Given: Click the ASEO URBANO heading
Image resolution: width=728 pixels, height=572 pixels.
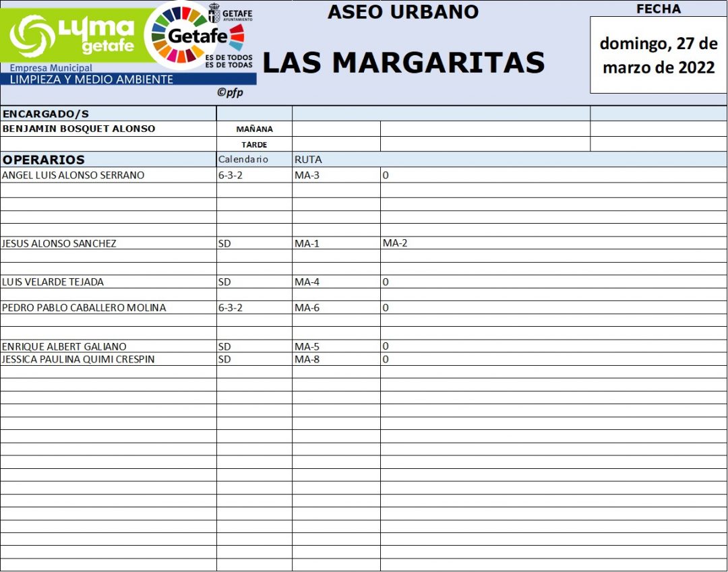Looking at the screenshot, I should point(402,12).
